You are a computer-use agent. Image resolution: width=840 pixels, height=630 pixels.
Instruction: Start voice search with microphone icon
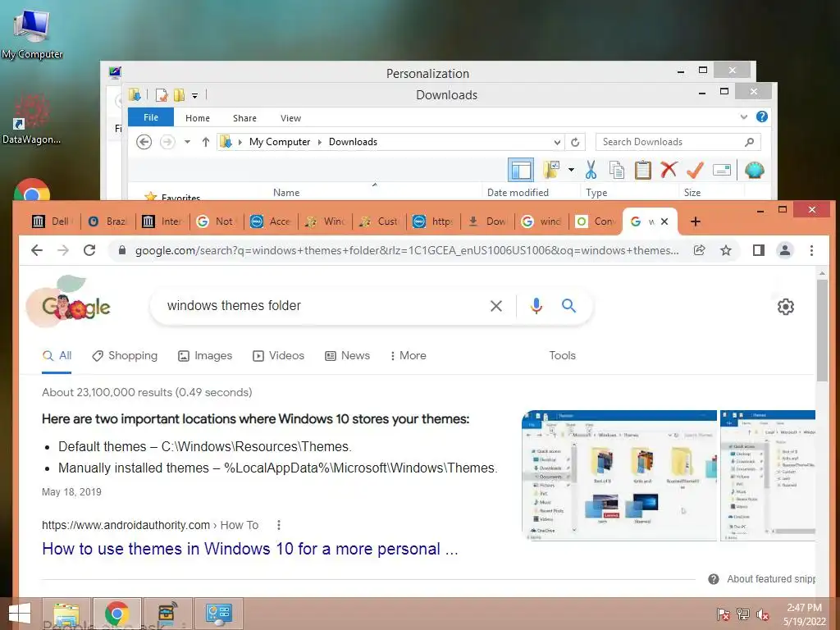pyautogui.click(x=536, y=306)
